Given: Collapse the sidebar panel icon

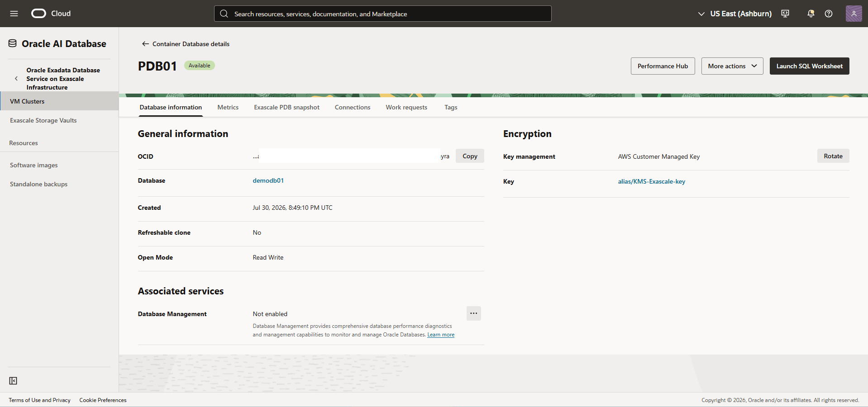Looking at the screenshot, I should click(13, 381).
